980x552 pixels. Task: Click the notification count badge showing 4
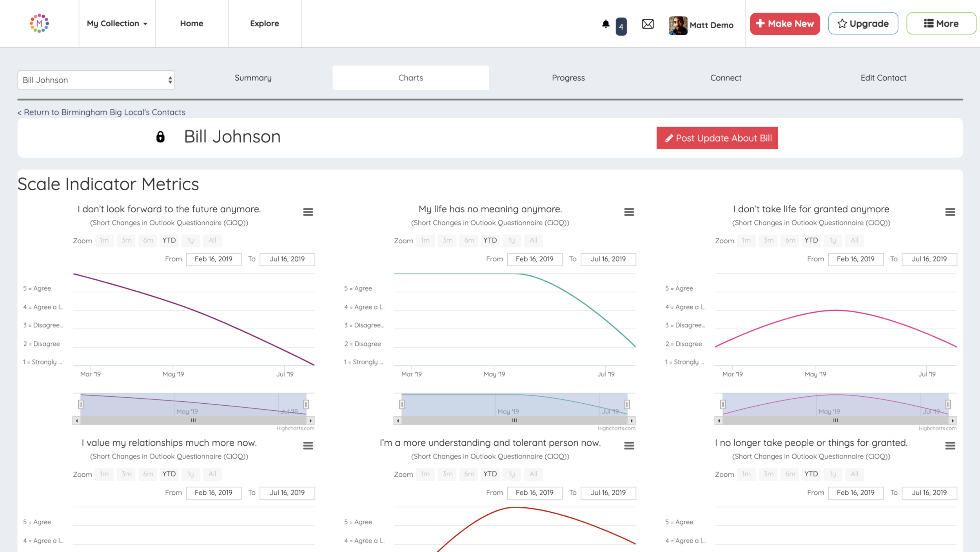tap(621, 27)
